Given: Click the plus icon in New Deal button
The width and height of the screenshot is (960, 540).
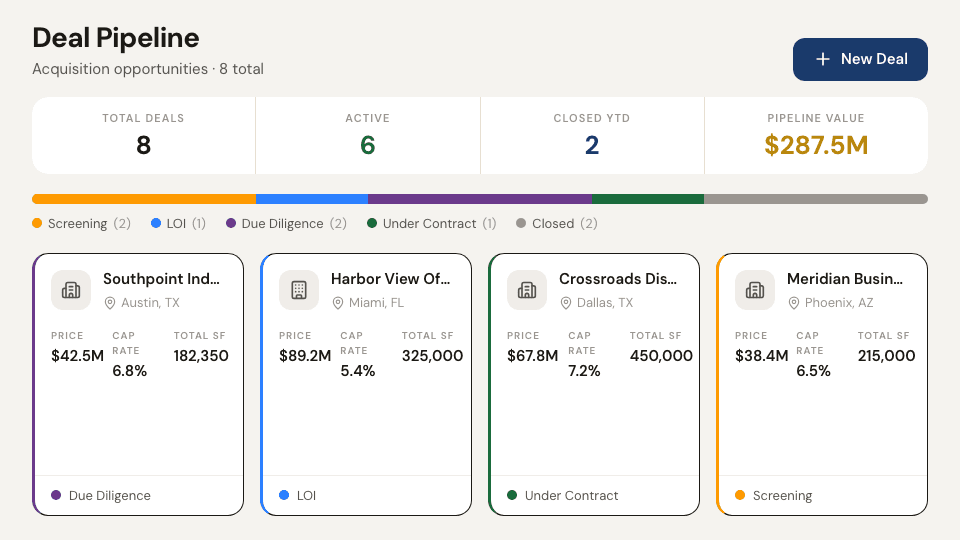Looking at the screenshot, I should pos(823,59).
